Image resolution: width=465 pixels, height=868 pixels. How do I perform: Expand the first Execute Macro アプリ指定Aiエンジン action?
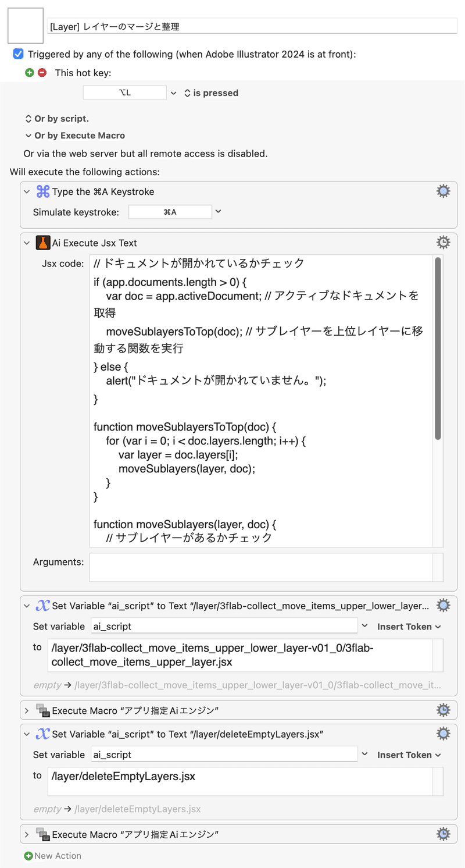point(26,710)
